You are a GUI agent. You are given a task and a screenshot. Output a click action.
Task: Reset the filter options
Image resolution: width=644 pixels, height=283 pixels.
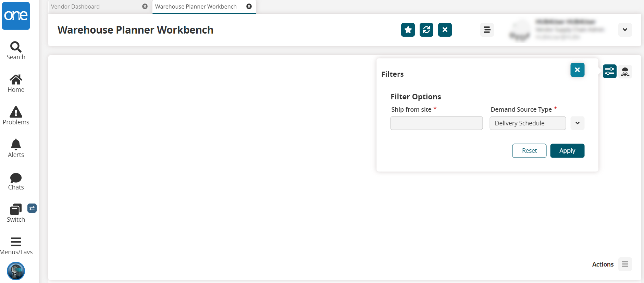coord(529,151)
